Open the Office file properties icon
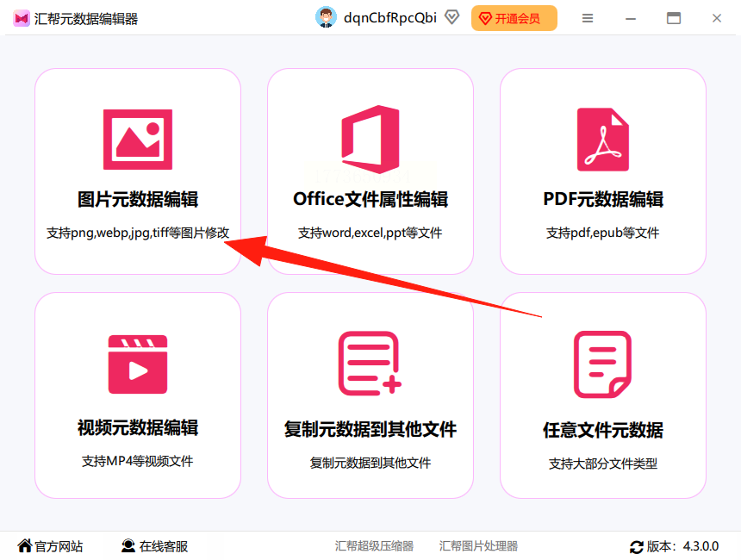This screenshot has height=560, width=741. pos(370,140)
